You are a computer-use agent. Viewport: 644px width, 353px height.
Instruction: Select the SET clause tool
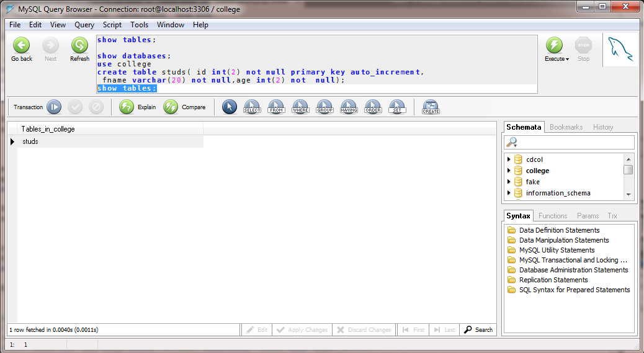[x=397, y=107]
